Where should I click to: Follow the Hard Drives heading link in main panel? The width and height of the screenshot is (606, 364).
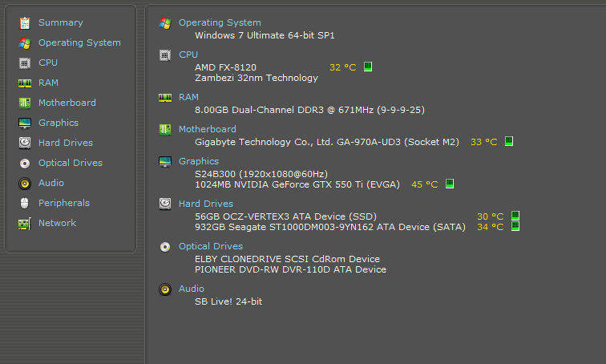click(x=206, y=204)
